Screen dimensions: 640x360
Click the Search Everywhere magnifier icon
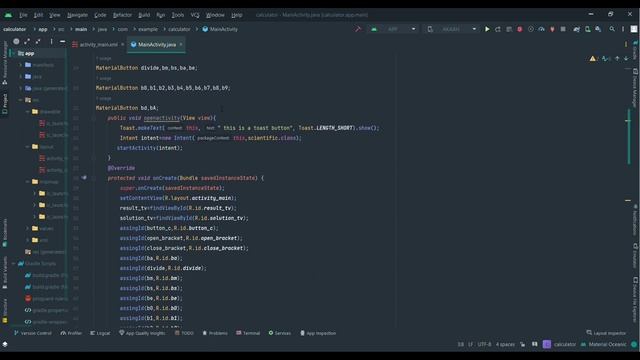612,29
